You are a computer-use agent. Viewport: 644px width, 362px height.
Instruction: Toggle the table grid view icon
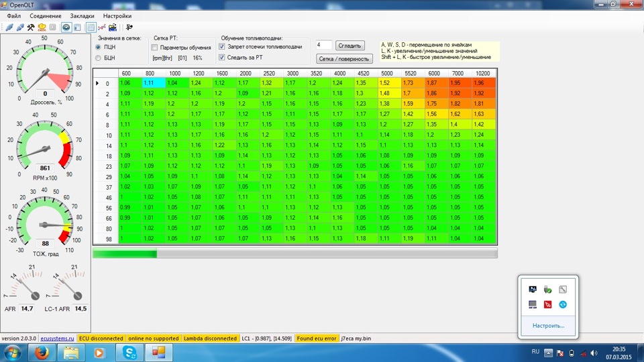pyautogui.click(x=91, y=27)
